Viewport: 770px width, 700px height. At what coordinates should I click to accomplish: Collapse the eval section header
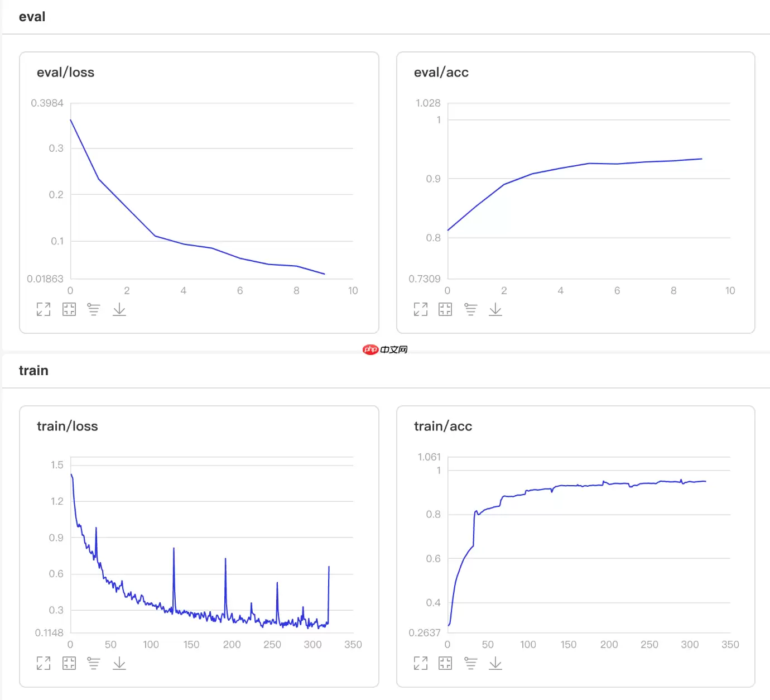pos(32,17)
